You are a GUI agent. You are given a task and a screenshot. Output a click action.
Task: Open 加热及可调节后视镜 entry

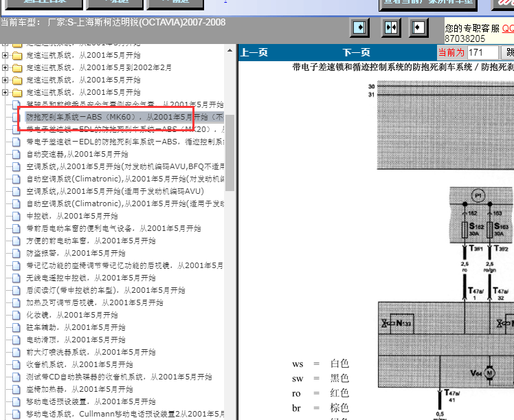pyautogui.click(x=95, y=302)
